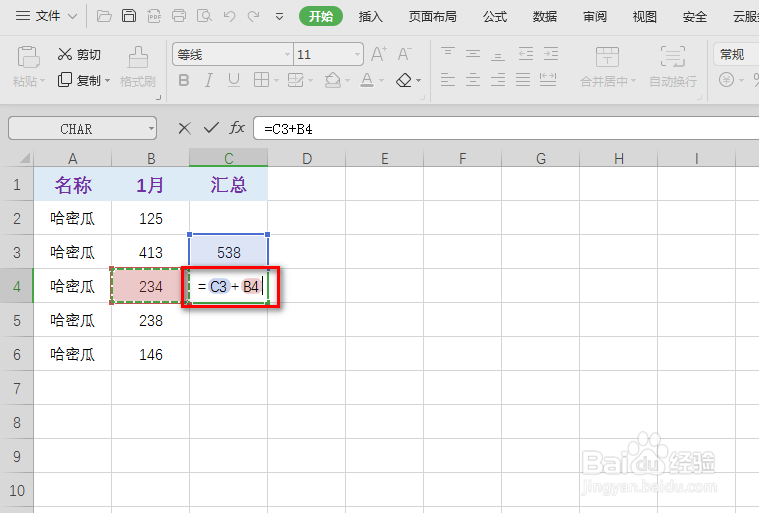The image size is (759, 513).
Task: Confirm formula entry with checkmark
Action: click(211, 128)
